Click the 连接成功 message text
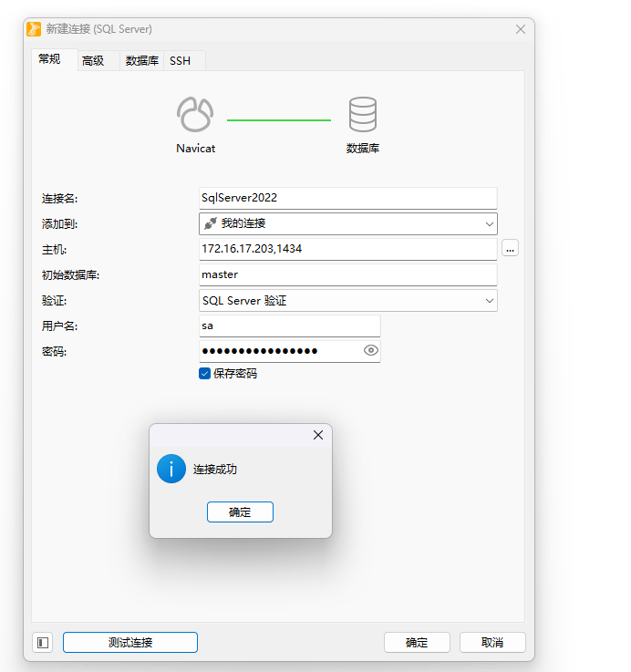 (215, 470)
